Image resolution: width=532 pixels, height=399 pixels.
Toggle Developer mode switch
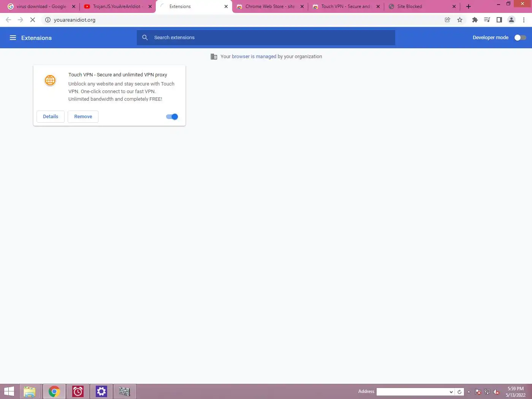[520, 38]
